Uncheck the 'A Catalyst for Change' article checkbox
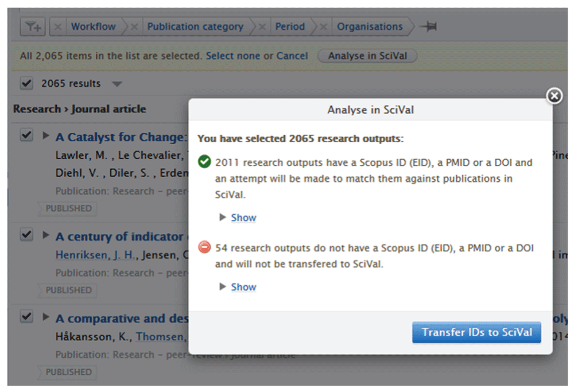Viewport: 574px width, 392px height. point(26,135)
